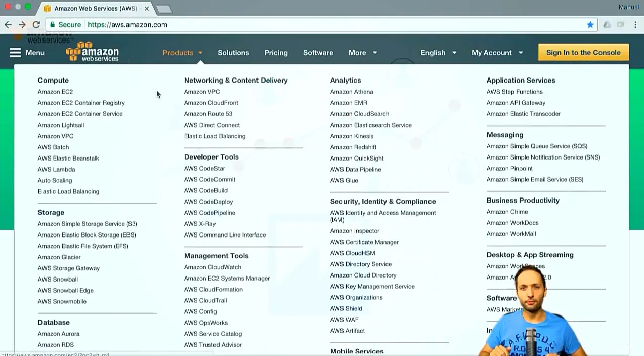The height and width of the screenshot is (356, 644).
Task: Open AWS CodePipeline
Action: 209,213
